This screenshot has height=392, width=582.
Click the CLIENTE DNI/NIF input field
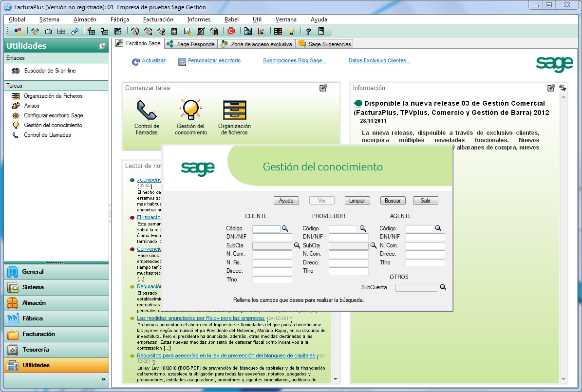pyautogui.click(x=272, y=237)
